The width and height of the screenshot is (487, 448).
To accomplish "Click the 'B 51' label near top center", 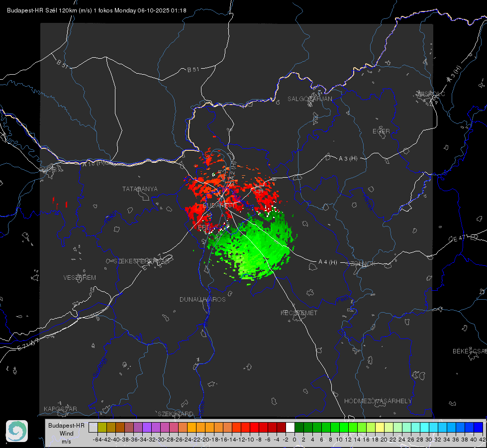I will [193, 70].
